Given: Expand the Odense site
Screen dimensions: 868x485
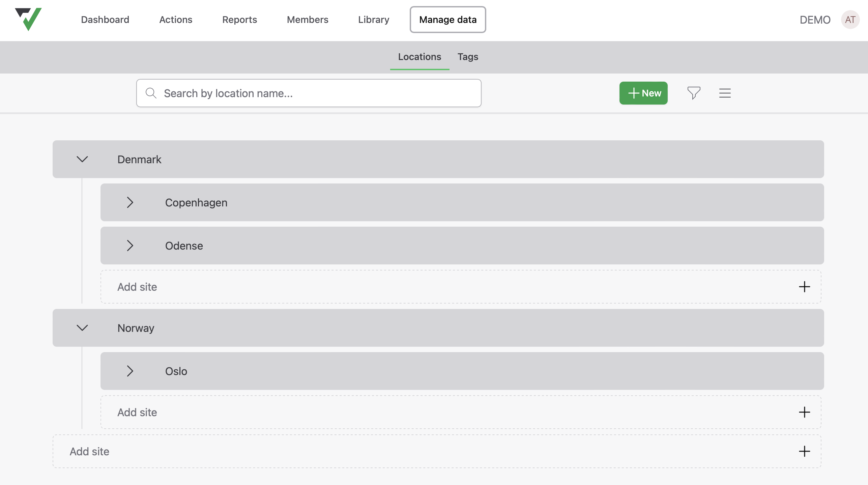Looking at the screenshot, I should click(x=130, y=246).
